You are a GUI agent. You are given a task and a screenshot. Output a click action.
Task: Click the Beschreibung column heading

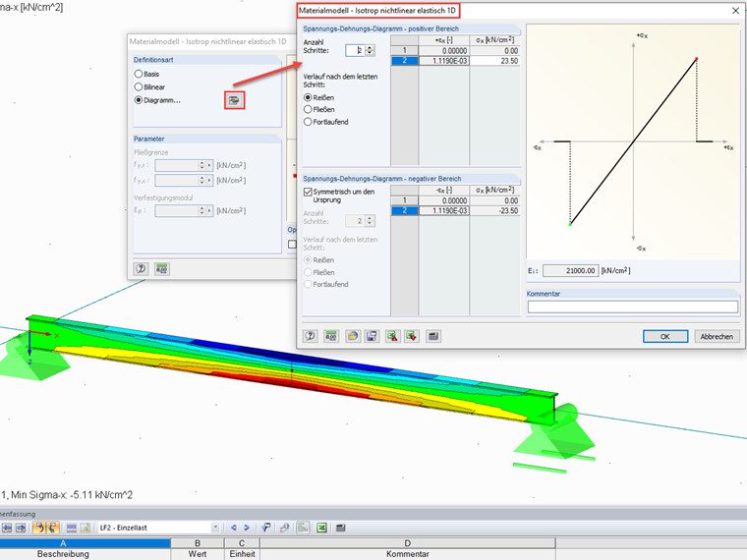tap(63, 554)
